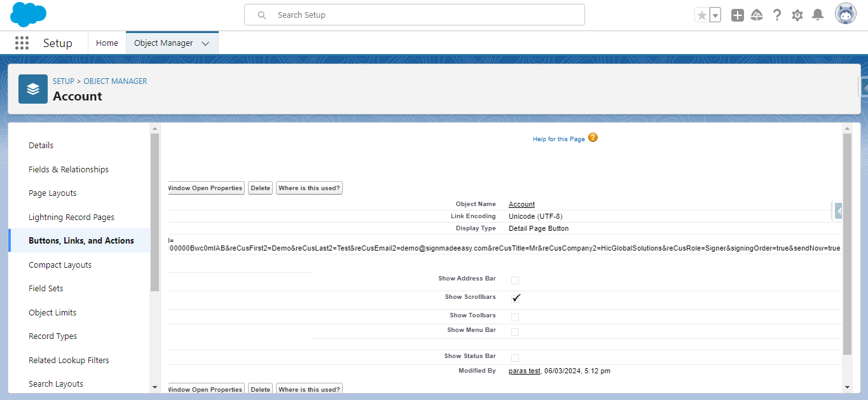Viewport: 868px width, 400px height.
Task: Expand the Object Manager tab chevron
Action: point(205,43)
